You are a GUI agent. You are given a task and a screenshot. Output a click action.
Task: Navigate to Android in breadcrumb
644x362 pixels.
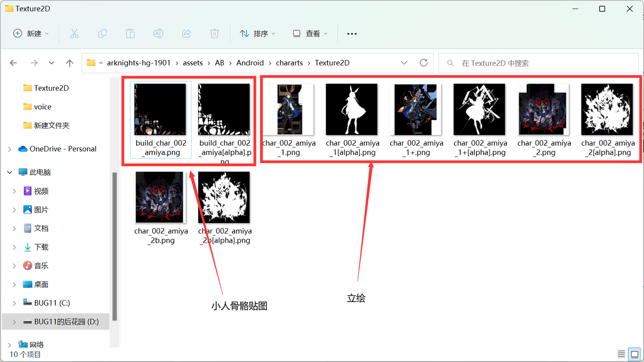tap(250, 63)
